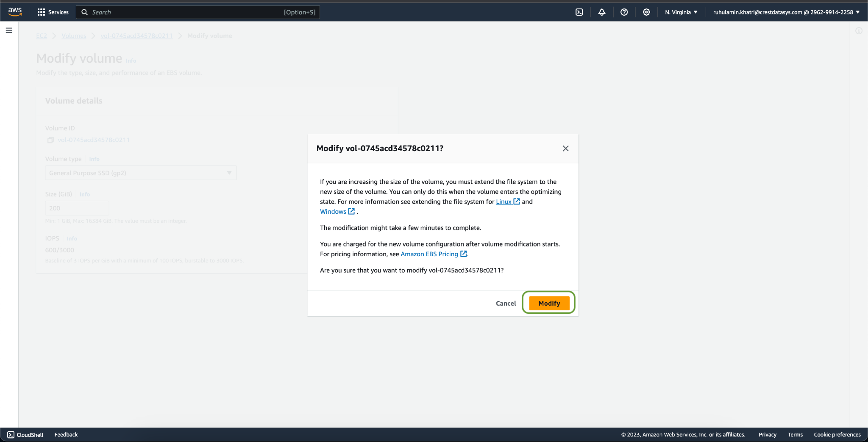Viewport: 868px width, 442px height.
Task: Expand the N. Virginia region dropdown
Action: point(681,12)
